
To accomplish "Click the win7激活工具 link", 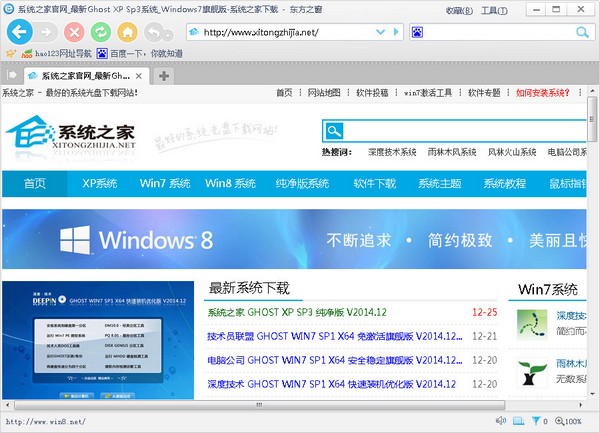I will (x=428, y=93).
